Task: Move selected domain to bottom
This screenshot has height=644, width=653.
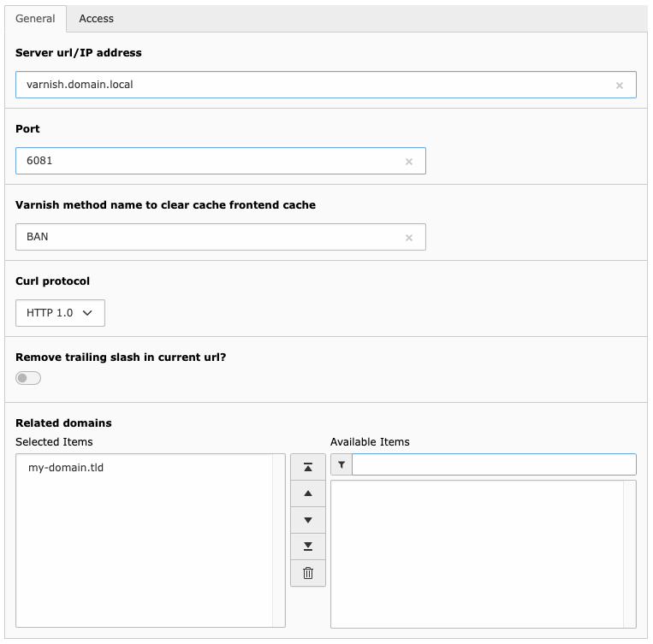Action: 308,547
